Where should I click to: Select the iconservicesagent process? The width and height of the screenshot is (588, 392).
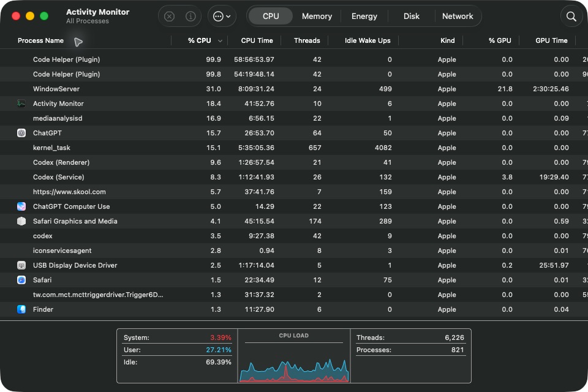(x=294, y=251)
